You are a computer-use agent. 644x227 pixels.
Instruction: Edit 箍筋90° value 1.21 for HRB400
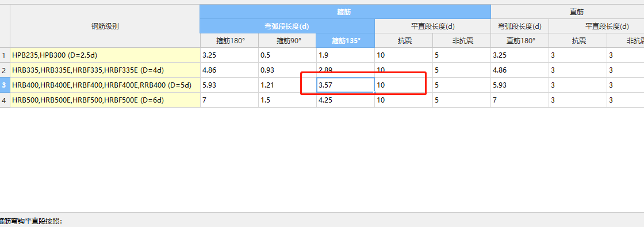pos(287,85)
